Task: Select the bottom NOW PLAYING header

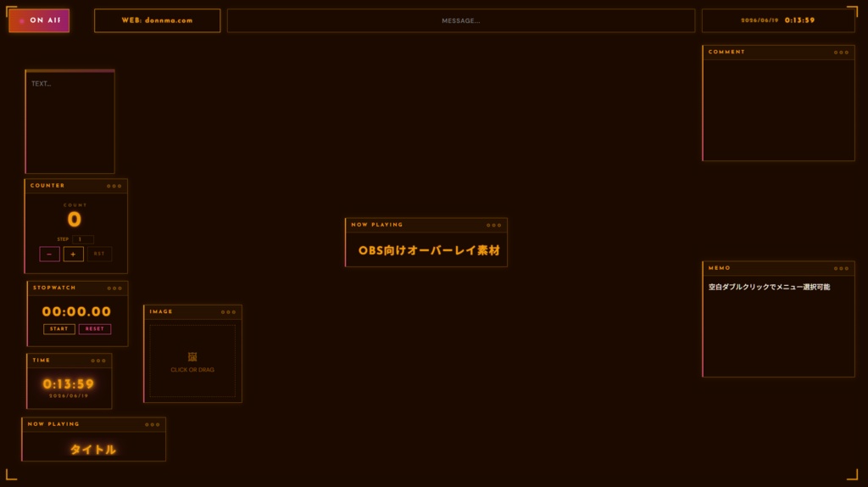Action: click(x=93, y=424)
